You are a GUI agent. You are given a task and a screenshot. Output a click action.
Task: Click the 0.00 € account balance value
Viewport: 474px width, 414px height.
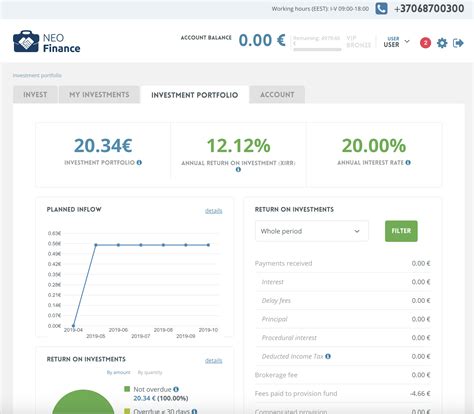(x=262, y=40)
